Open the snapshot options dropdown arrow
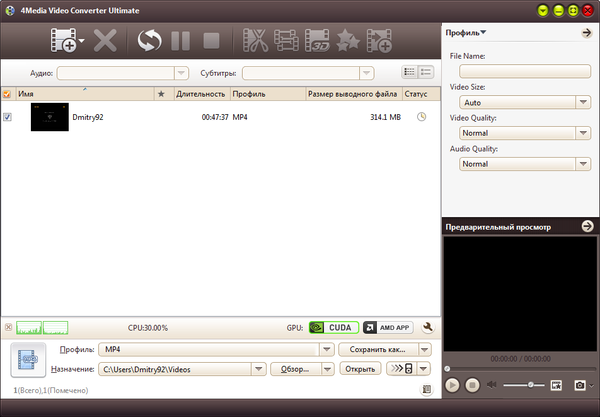 tap(592, 386)
